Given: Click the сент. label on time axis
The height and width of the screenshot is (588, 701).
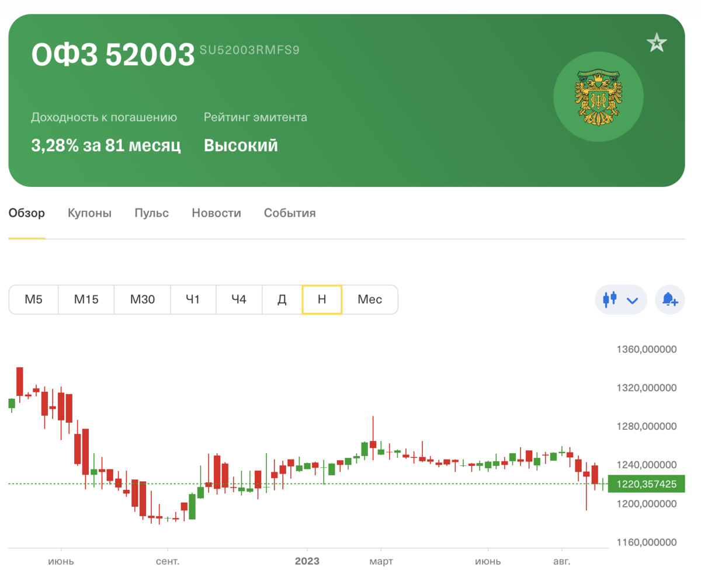Looking at the screenshot, I should coord(168,562).
